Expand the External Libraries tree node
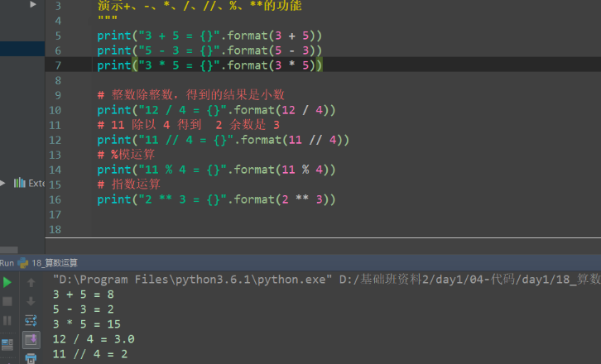The height and width of the screenshot is (364, 601). point(2,183)
